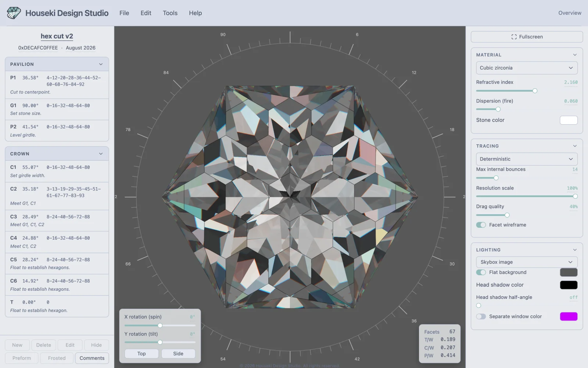This screenshot has width=588, height=368.
Task: Enable Separate window color switch
Action: click(481, 316)
